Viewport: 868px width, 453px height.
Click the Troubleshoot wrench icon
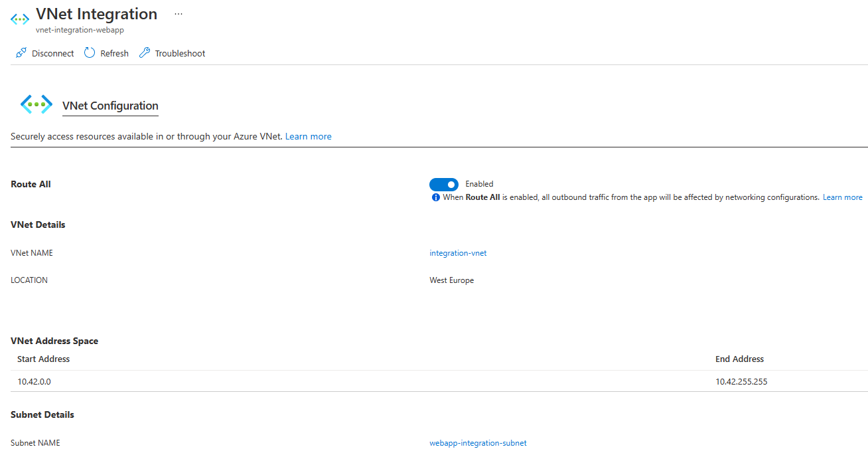pos(144,53)
